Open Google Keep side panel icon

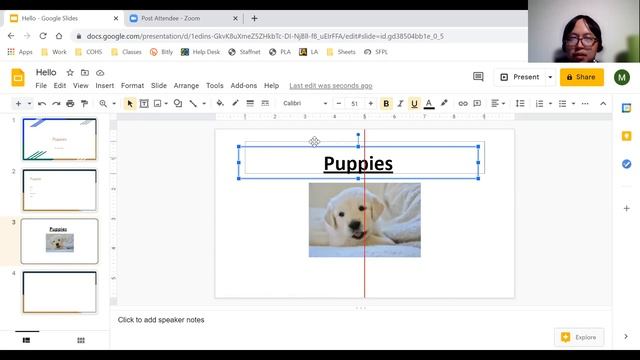coord(626,136)
